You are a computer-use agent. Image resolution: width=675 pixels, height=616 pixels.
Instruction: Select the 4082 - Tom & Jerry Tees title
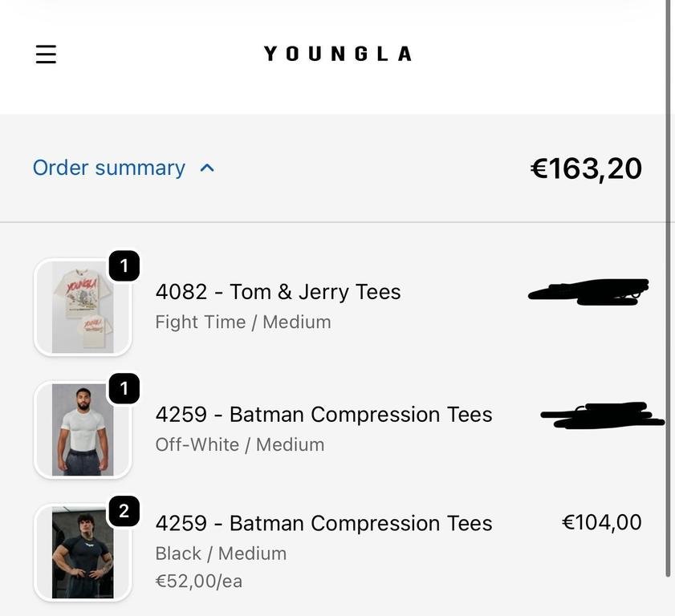(278, 292)
